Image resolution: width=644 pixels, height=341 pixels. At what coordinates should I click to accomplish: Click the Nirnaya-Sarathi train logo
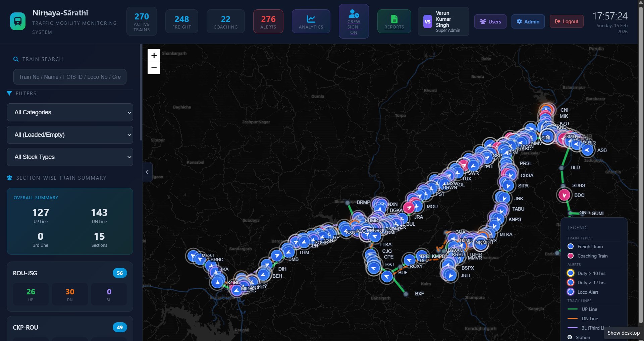[17, 21]
